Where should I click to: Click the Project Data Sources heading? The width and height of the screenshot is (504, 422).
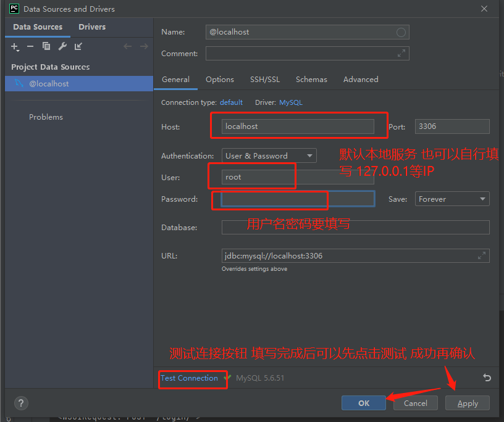tap(51, 67)
